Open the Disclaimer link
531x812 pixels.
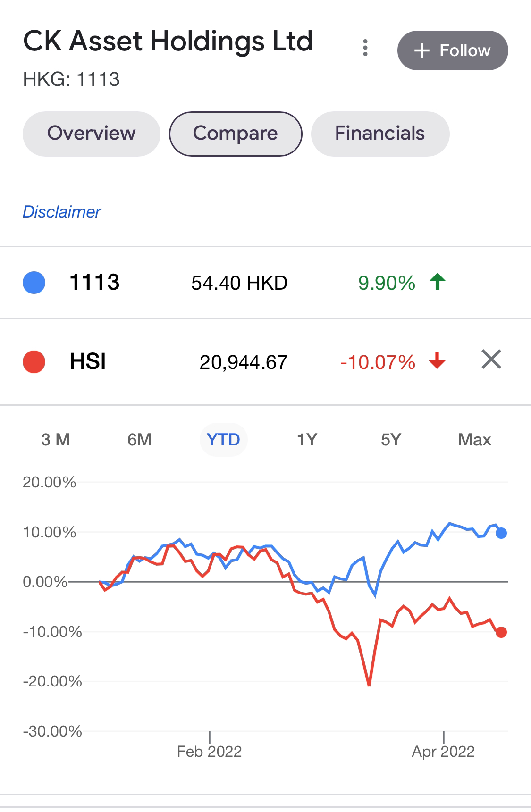[62, 212]
